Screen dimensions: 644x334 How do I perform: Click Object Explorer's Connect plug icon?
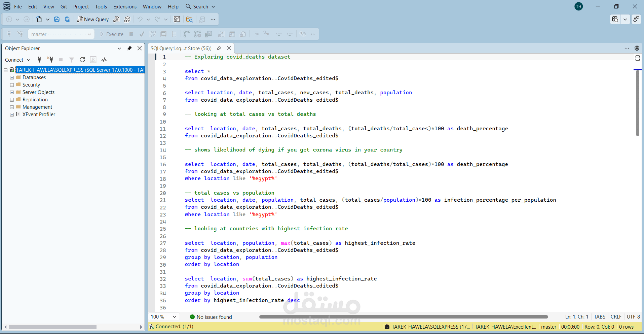39,60
